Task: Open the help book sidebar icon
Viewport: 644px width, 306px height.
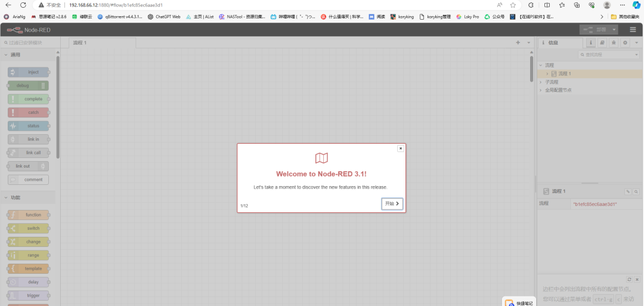Action: pos(602,43)
